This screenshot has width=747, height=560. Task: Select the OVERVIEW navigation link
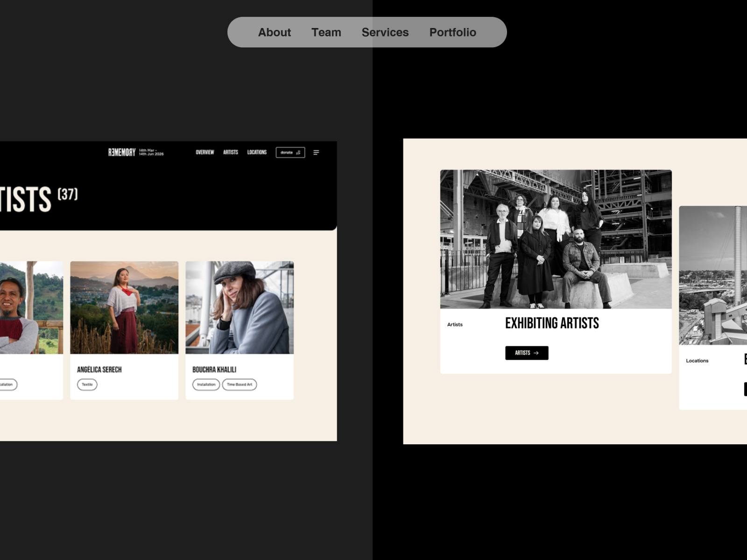click(205, 152)
